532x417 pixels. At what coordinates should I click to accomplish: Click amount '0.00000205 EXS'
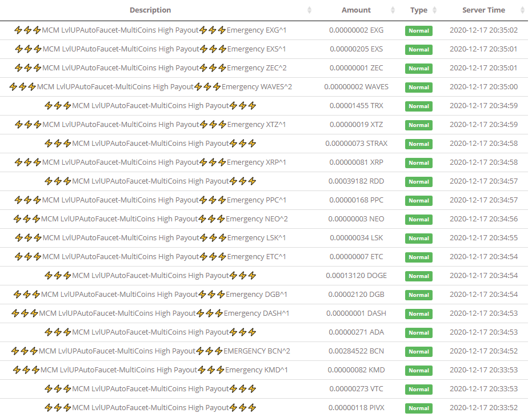356,49
